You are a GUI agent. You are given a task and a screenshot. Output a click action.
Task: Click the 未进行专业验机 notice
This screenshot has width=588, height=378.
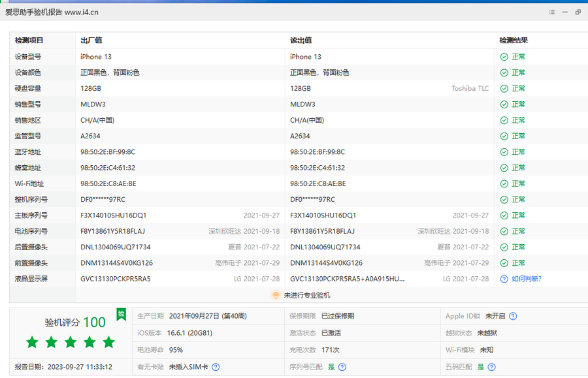(x=307, y=295)
